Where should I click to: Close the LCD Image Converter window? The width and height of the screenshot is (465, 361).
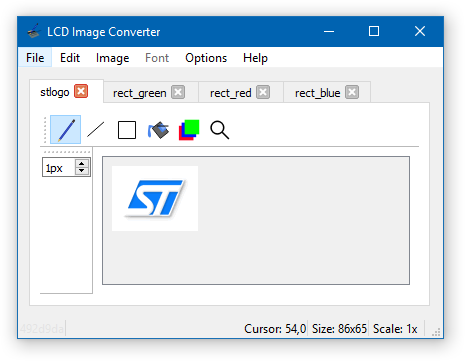(x=420, y=31)
